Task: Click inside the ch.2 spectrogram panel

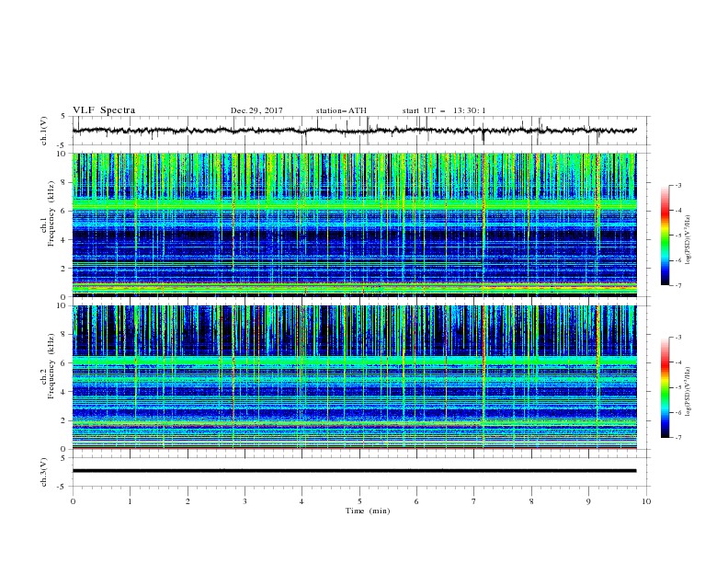Action: click(x=354, y=377)
